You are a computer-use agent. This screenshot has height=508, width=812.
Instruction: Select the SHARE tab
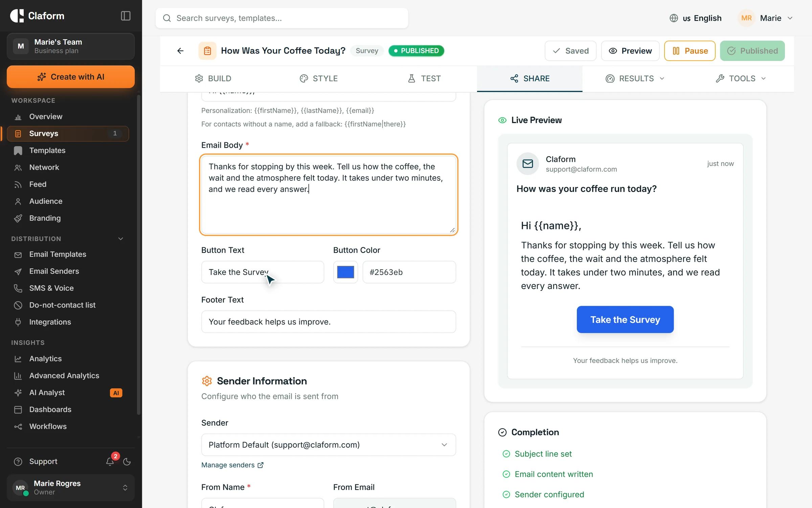pyautogui.click(x=530, y=79)
